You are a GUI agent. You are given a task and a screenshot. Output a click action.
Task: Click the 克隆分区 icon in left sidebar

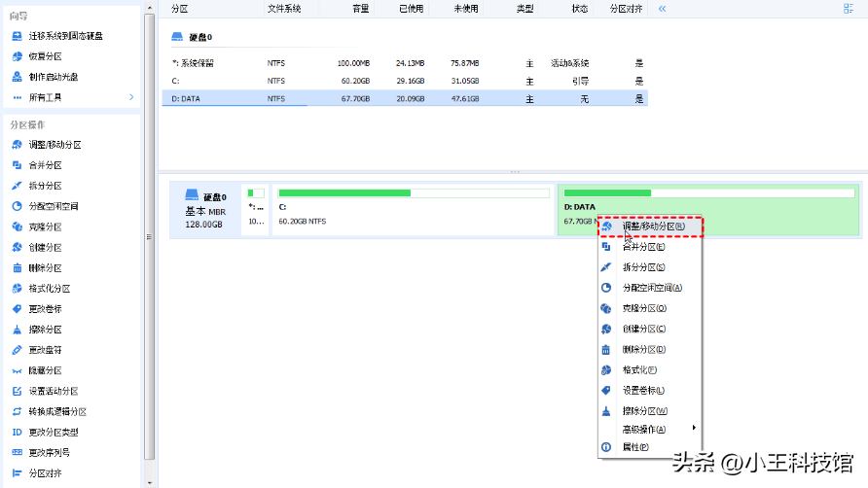[18, 227]
